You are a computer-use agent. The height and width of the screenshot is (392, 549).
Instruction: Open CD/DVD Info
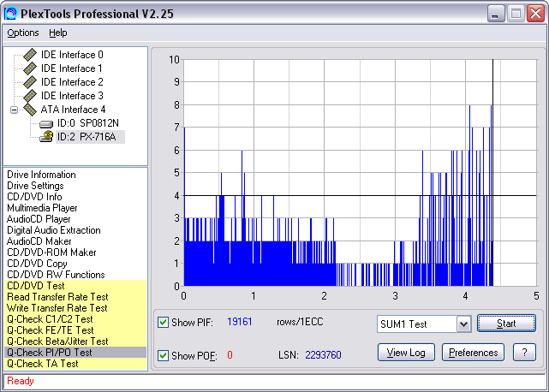click(34, 197)
